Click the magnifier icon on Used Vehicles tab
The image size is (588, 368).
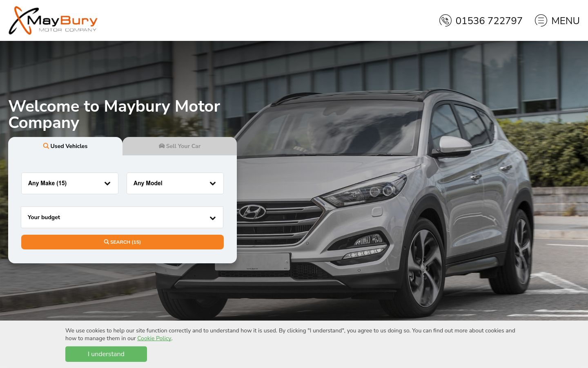[46, 146]
